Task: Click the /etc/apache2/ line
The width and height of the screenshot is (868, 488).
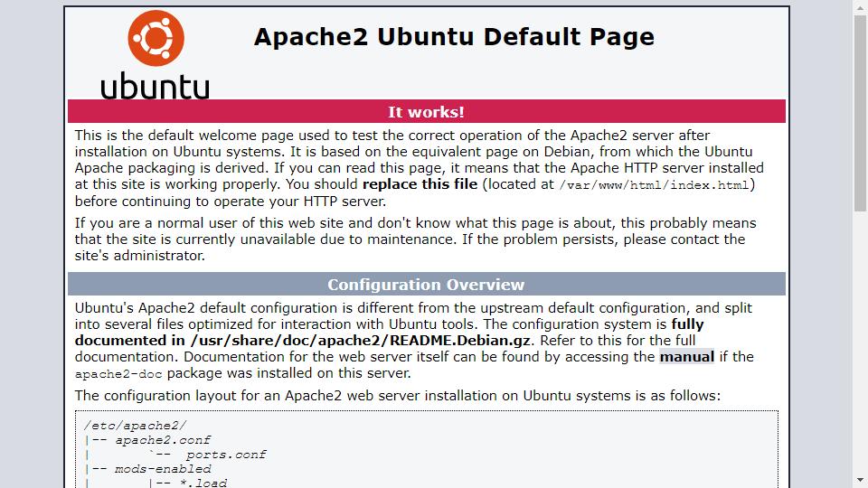Action: coord(135,426)
